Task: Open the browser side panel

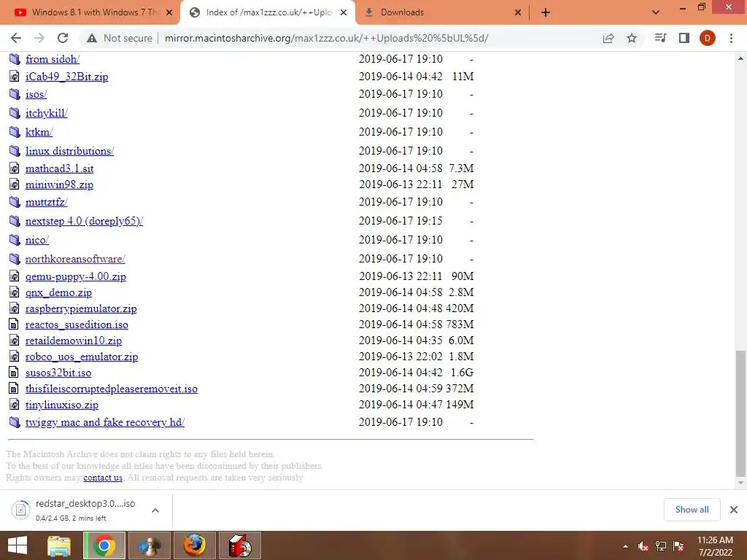Action: click(684, 38)
